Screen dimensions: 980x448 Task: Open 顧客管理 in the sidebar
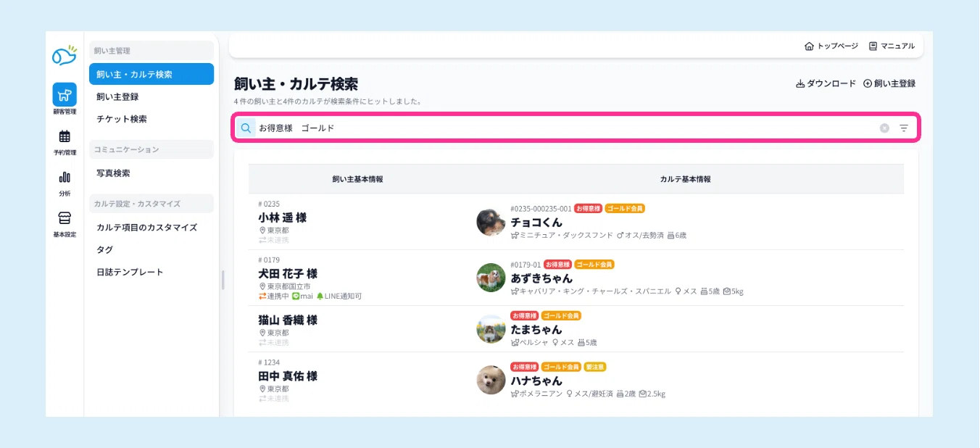pos(64,99)
